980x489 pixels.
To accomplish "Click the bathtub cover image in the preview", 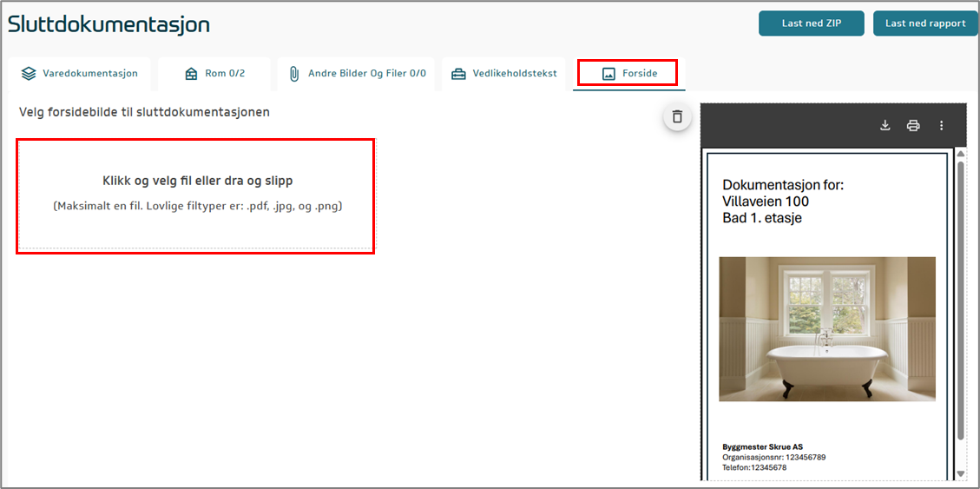I will (826, 328).
